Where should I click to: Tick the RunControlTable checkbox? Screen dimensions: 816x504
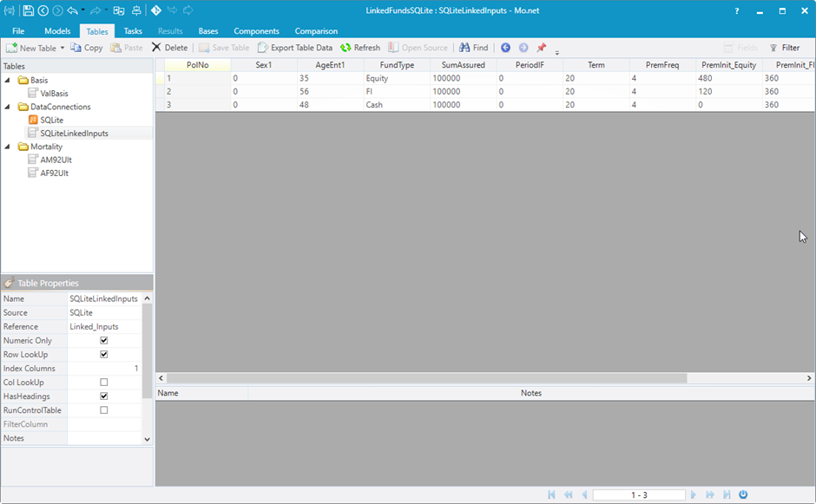click(x=104, y=410)
